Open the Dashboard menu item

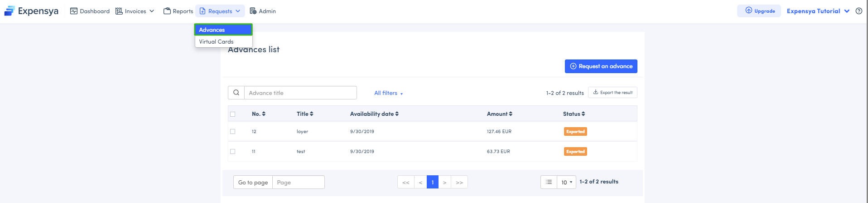pyautogui.click(x=90, y=11)
